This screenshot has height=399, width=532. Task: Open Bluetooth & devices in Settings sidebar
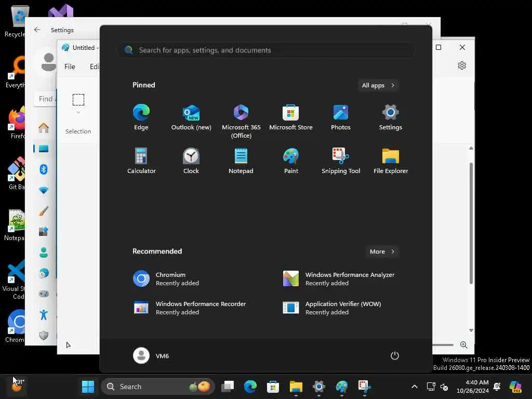click(x=44, y=169)
